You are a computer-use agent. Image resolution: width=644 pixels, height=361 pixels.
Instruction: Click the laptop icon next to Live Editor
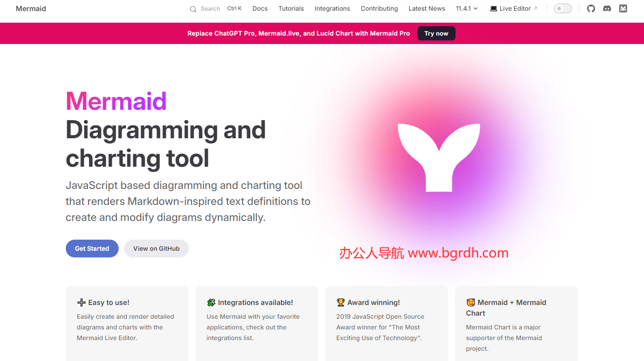493,8
